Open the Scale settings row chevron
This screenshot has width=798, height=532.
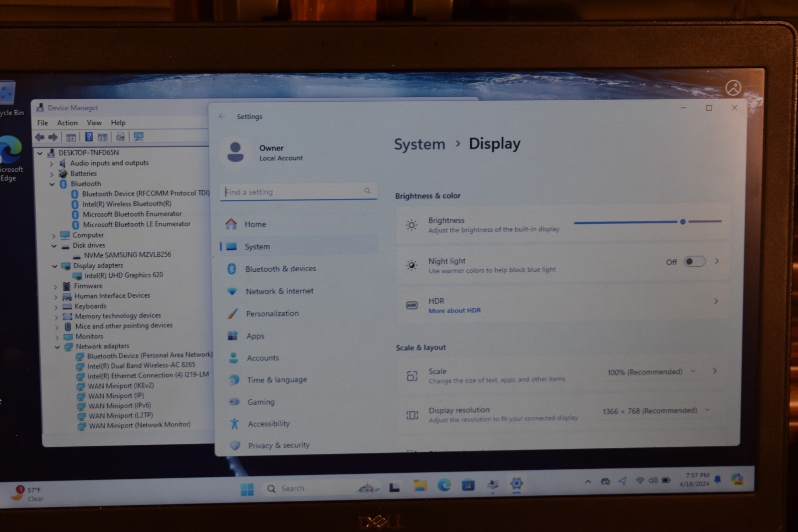pos(715,371)
